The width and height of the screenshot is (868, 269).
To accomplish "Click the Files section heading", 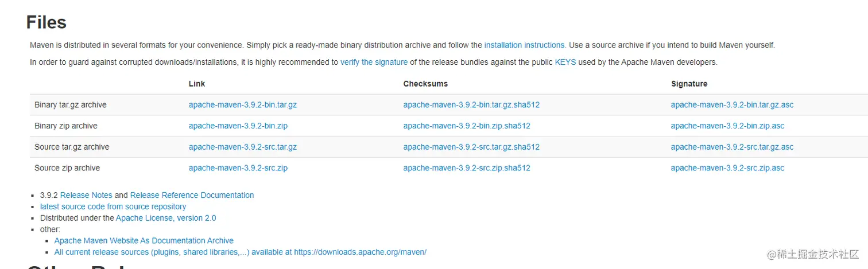I will click(x=46, y=22).
